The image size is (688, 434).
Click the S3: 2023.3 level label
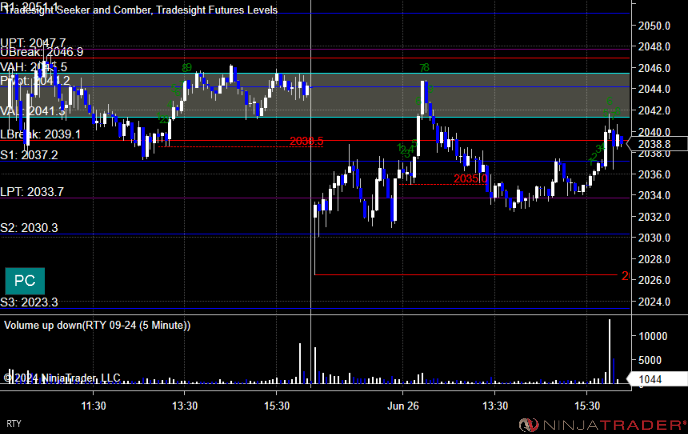[29, 302]
